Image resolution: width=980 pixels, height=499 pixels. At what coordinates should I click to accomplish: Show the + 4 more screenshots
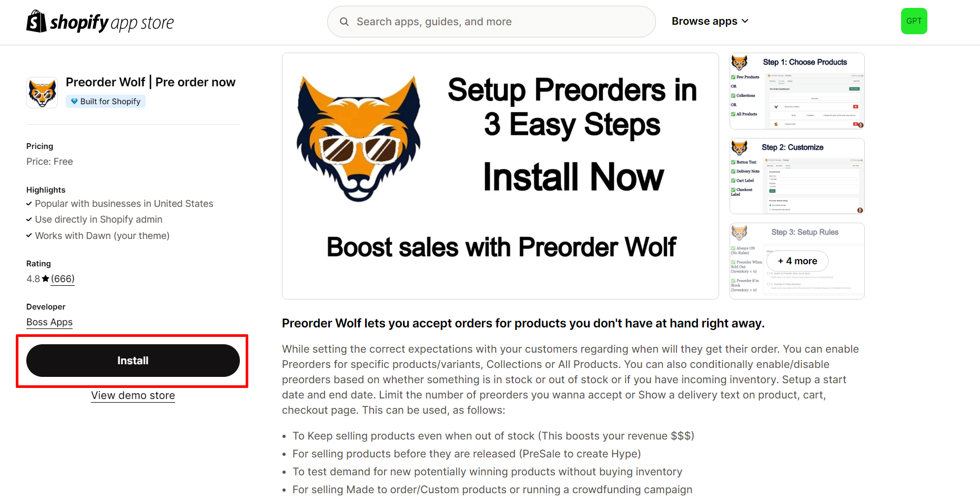tap(797, 261)
